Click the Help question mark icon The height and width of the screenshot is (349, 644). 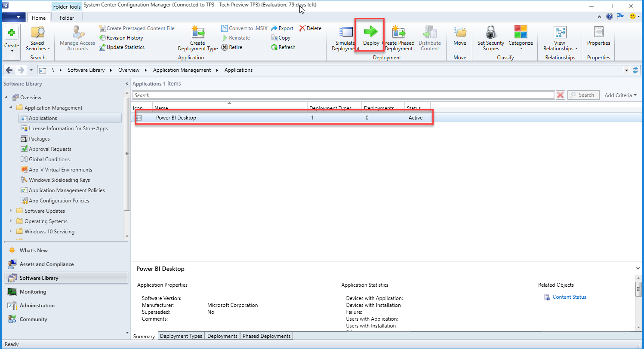tap(610, 16)
